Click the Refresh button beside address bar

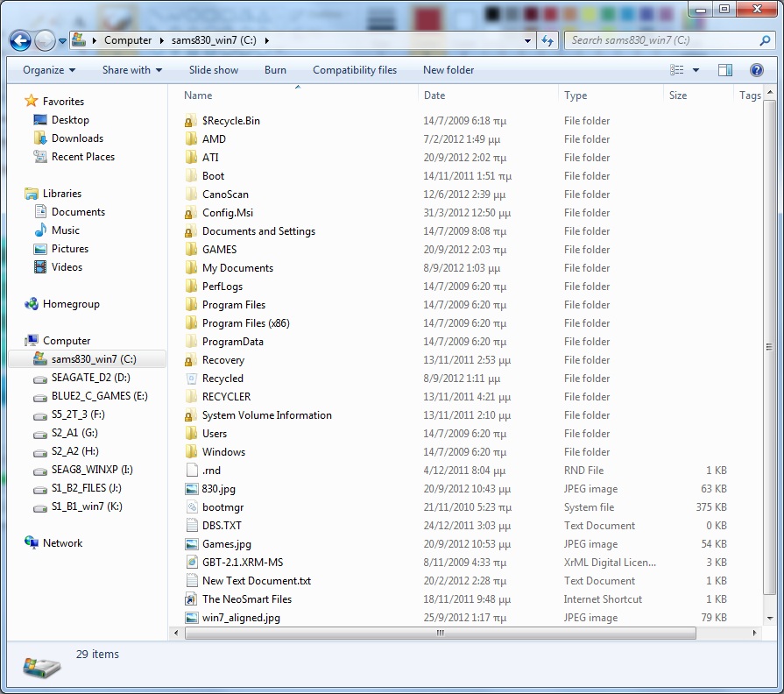(x=548, y=40)
